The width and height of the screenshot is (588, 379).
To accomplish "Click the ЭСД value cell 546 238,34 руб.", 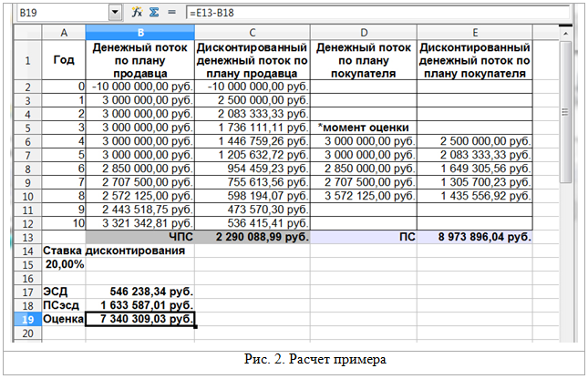I will 139,292.
